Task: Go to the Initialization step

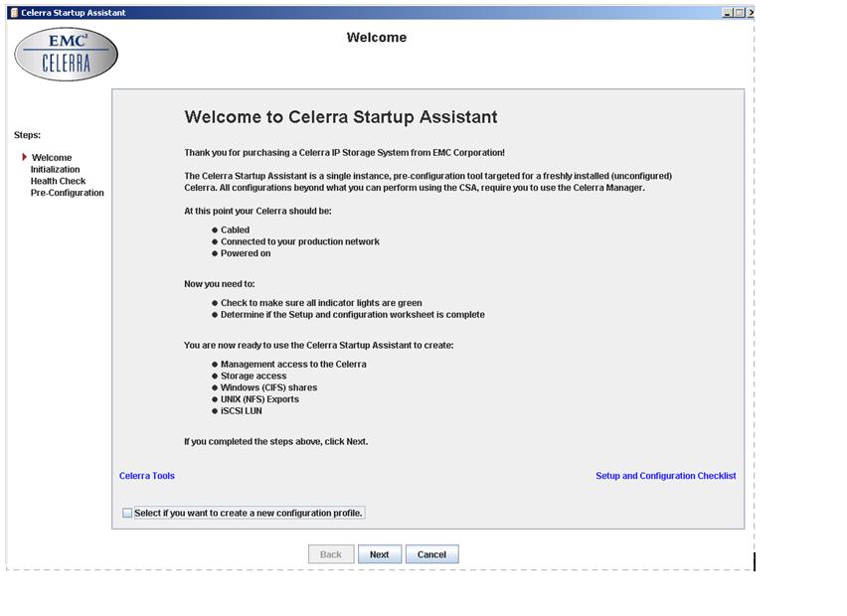Action: (x=55, y=170)
